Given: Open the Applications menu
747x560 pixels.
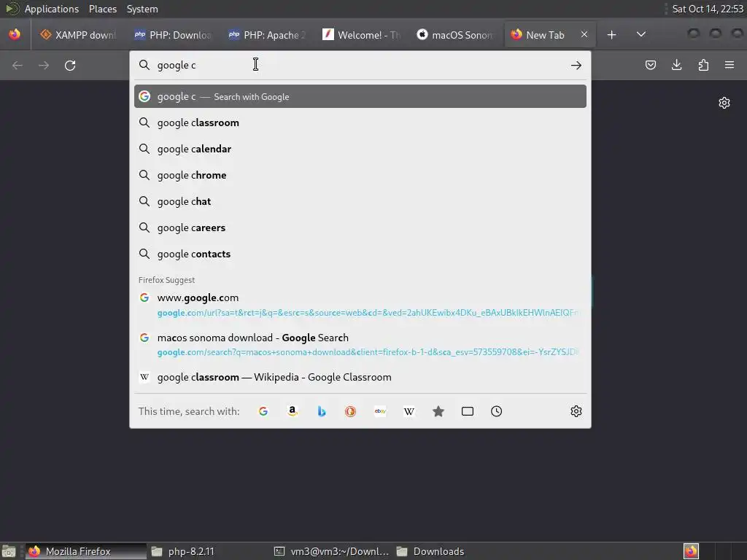Looking at the screenshot, I should 52,9.
